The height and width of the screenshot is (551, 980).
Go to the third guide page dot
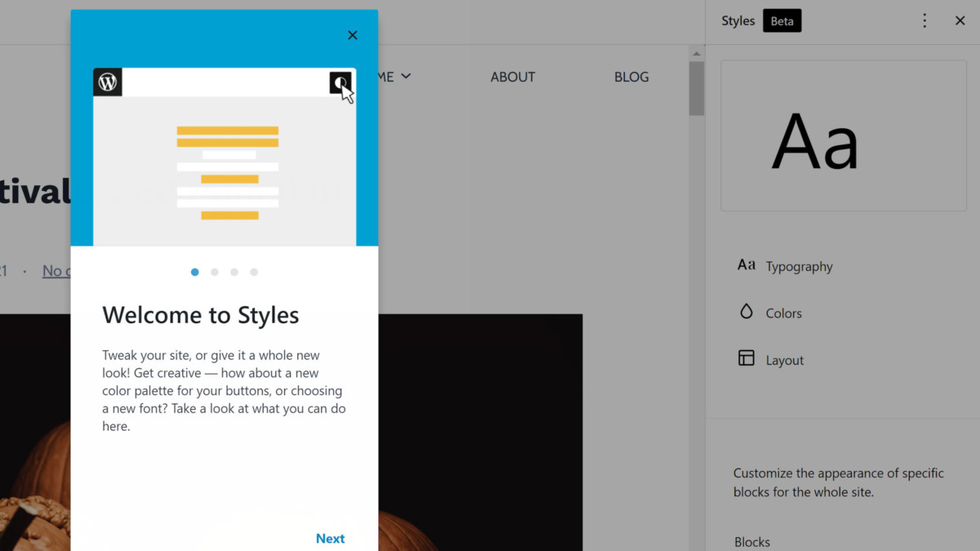pyautogui.click(x=234, y=272)
